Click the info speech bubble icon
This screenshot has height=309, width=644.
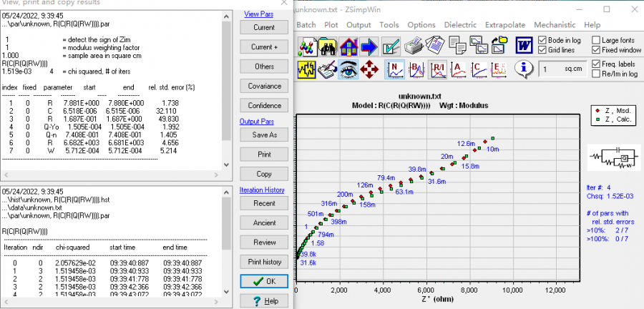[x=525, y=69]
